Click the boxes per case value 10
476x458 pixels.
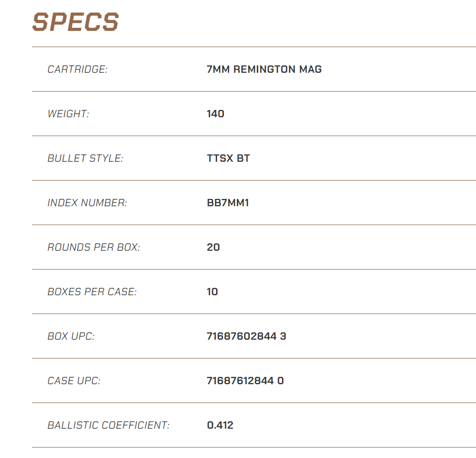[x=212, y=292]
